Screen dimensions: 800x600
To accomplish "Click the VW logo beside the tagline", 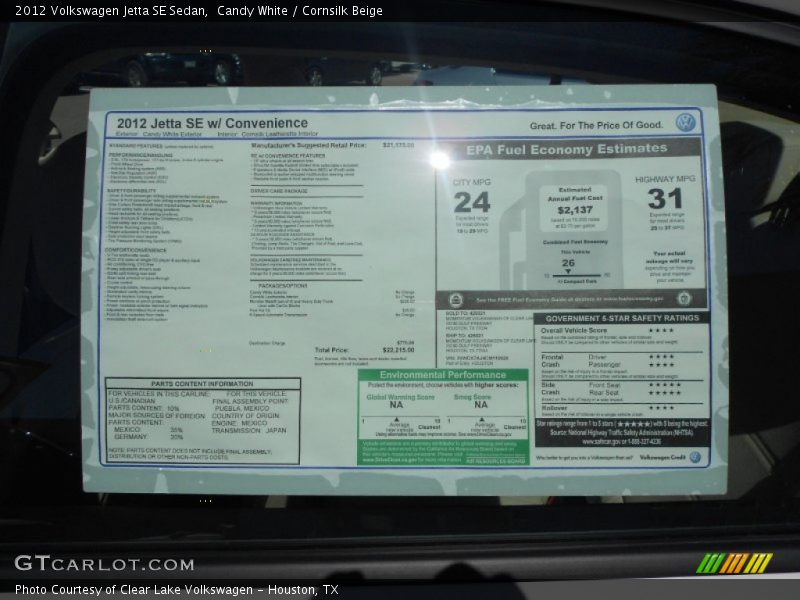I will point(685,123).
